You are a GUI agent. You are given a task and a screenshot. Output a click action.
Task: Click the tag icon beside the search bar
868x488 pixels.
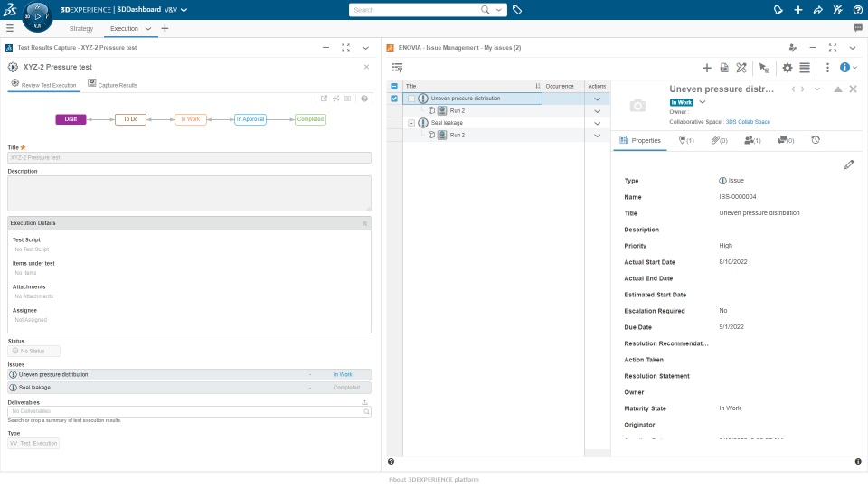(517, 10)
